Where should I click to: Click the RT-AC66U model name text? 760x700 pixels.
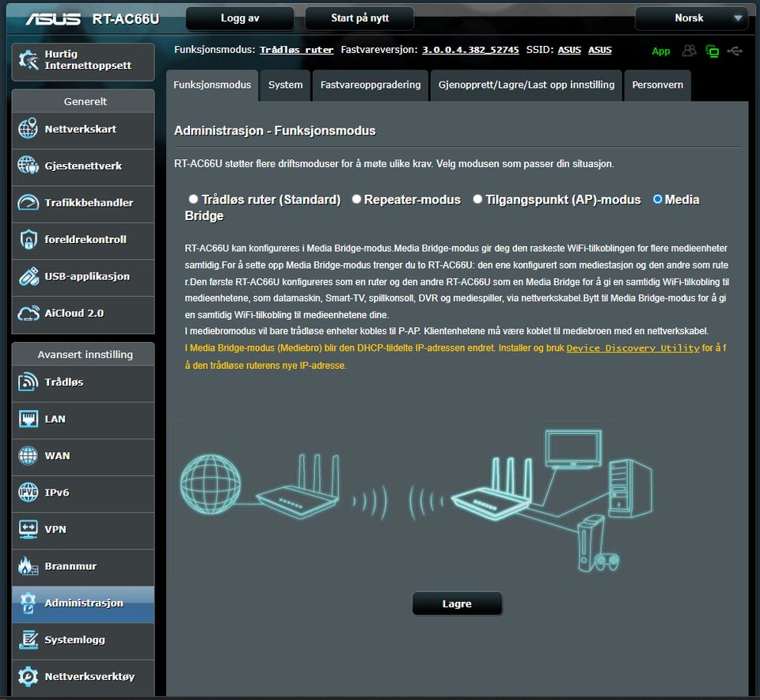pos(126,18)
